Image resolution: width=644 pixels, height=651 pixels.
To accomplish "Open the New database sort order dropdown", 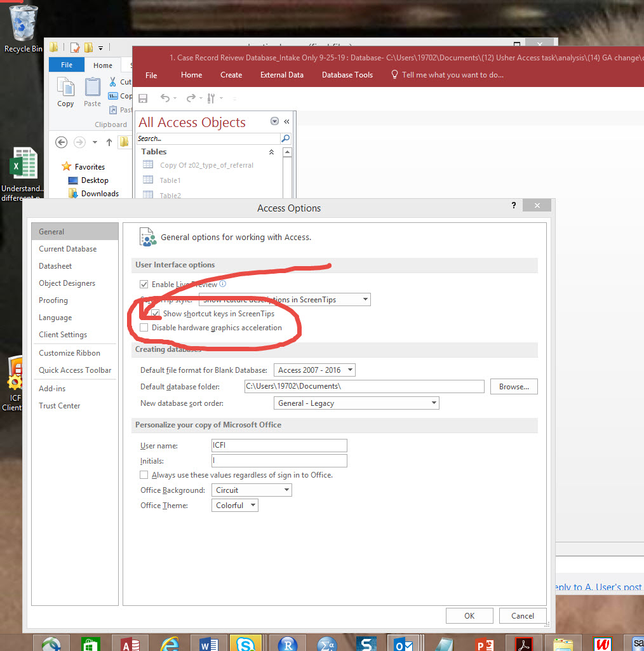I will pos(356,403).
